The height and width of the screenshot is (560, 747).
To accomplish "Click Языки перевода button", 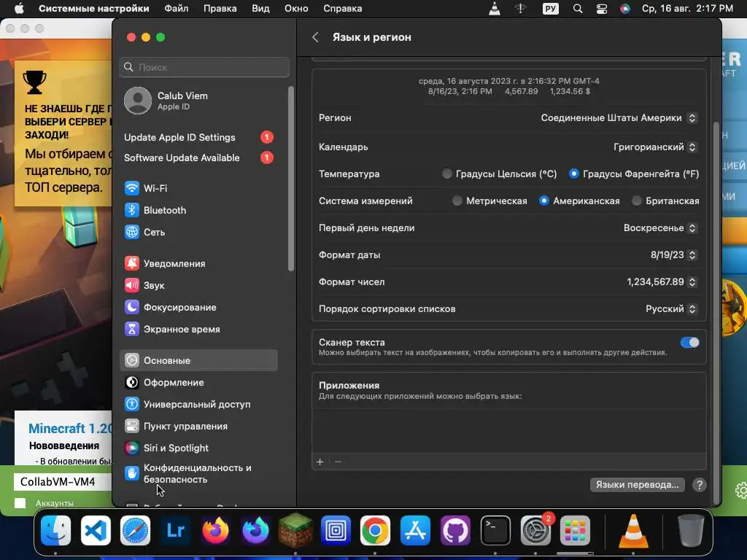I will [x=638, y=485].
